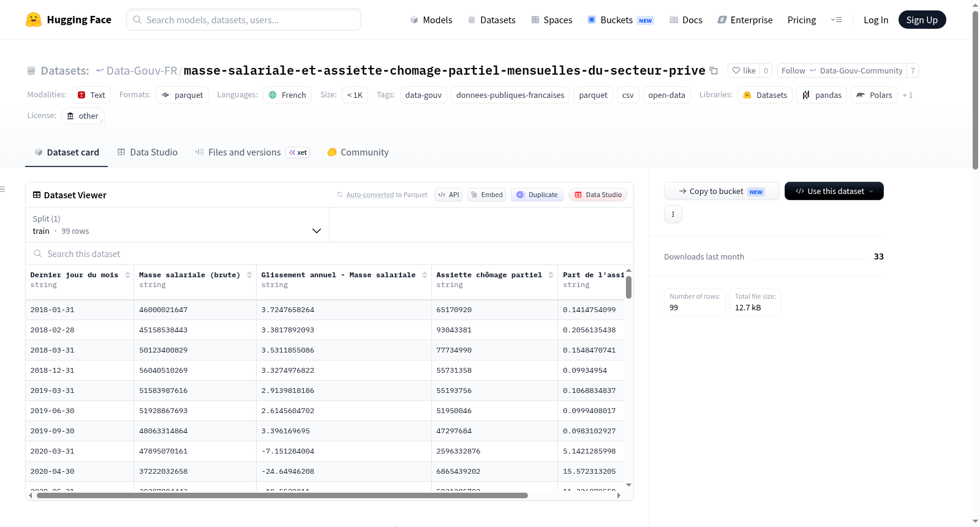The height and width of the screenshot is (527, 980).
Task: Sort by the Glissement annuel column
Action: [424, 275]
